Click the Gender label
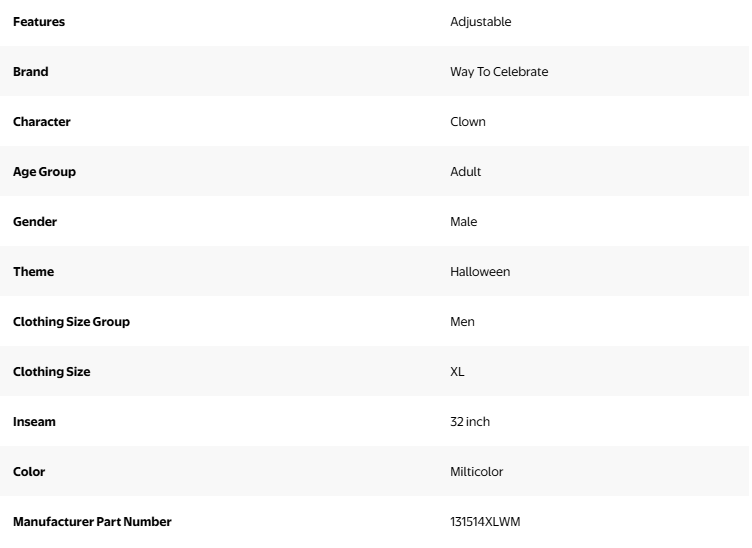Screen dimensions: 752x548 pos(35,222)
